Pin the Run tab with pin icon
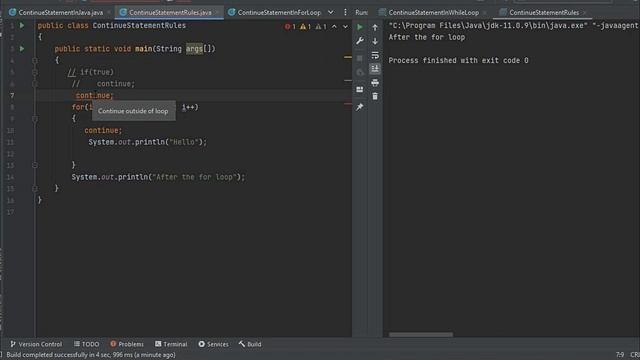The image size is (640, 360). coord(360,107)
